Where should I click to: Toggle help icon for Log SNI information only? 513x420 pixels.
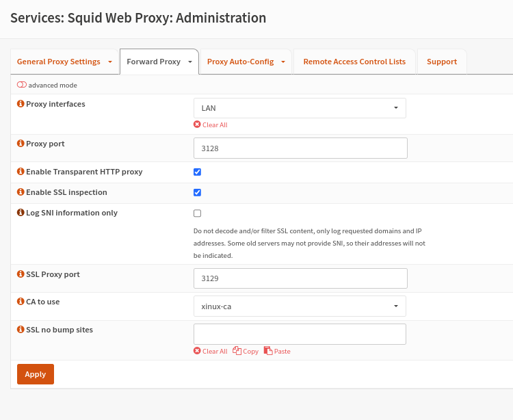[21, 213]
